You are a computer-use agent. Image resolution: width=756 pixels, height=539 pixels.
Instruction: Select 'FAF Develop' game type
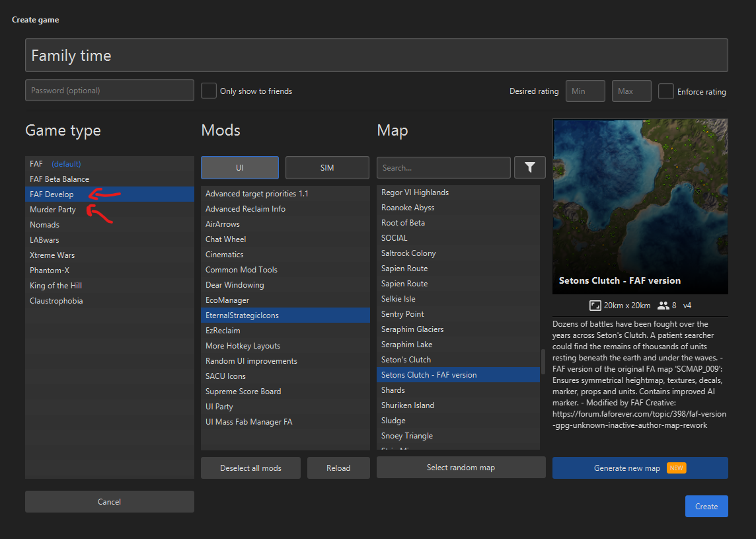click(110, 194)
